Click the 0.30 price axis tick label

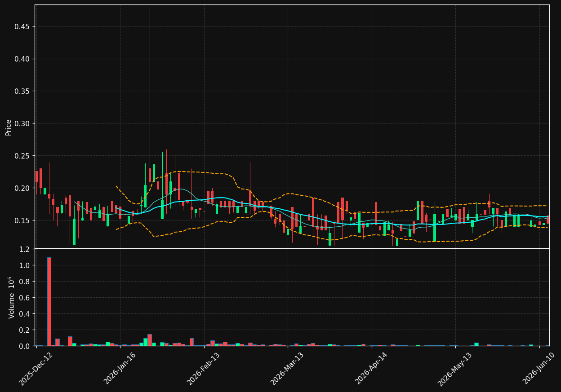[x=22, y=123]
